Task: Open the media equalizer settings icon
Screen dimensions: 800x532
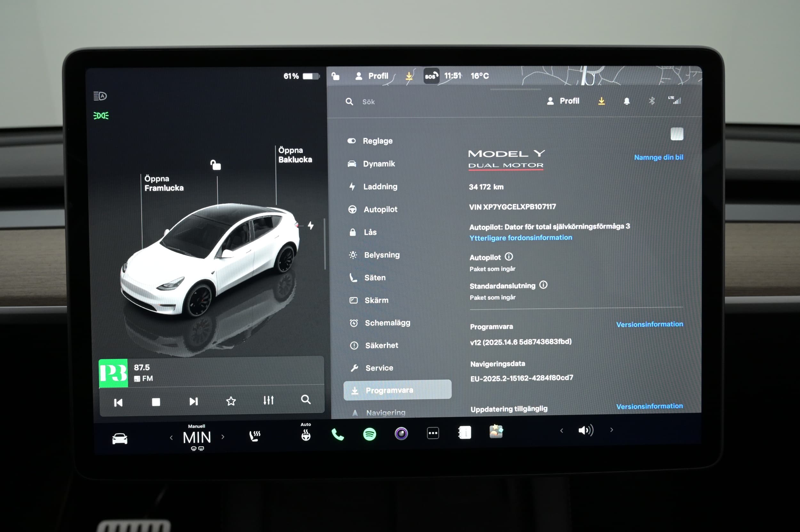Action: [268, 400]
